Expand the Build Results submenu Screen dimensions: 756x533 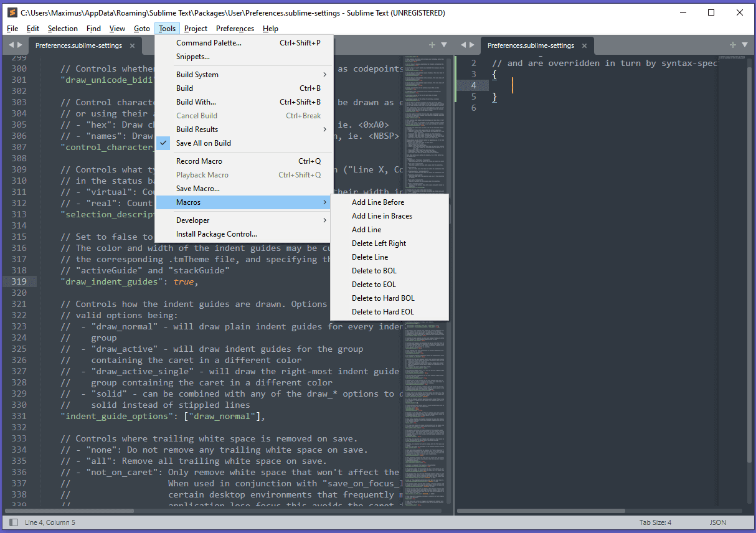(x=244, y=130)
